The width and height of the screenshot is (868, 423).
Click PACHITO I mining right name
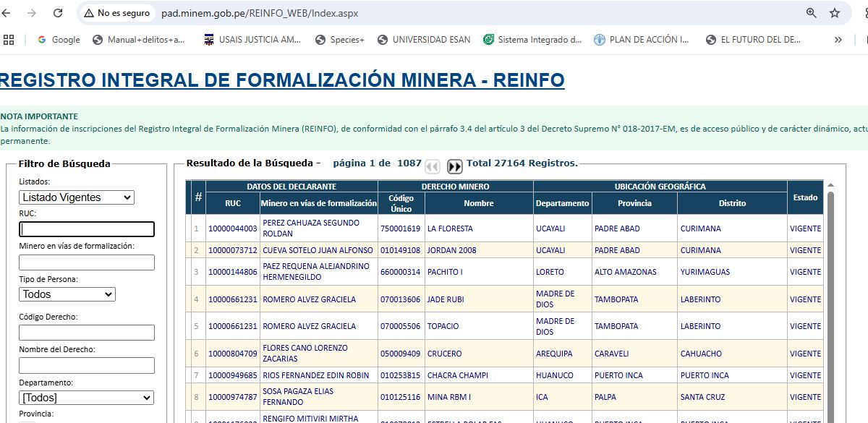click(445, 272)
